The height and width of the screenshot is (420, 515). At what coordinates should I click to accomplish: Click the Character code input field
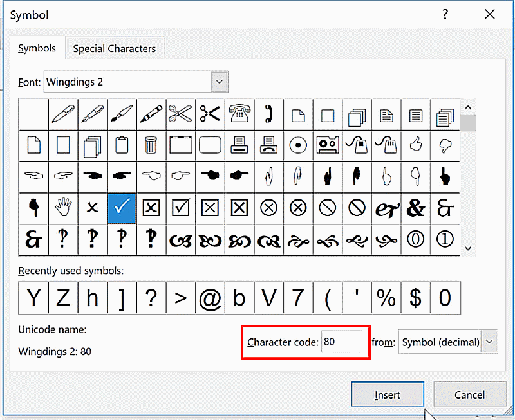(342, 342)
